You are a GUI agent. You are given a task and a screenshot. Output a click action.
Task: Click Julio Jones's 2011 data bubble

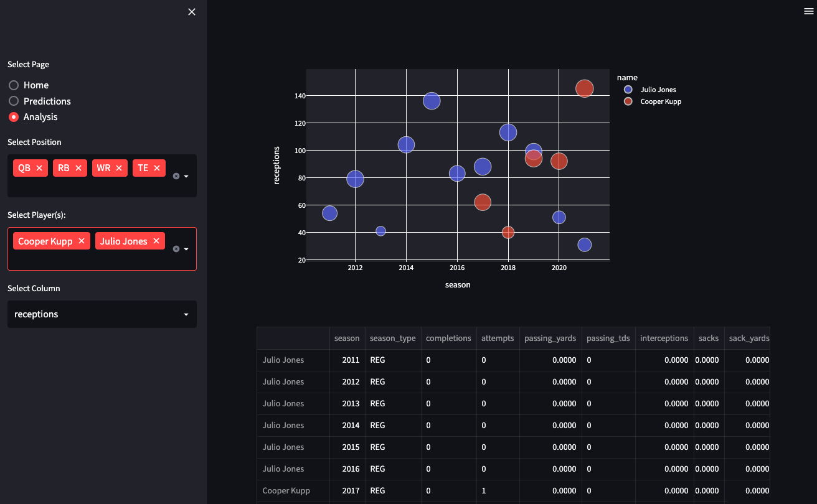pos(329,213)
